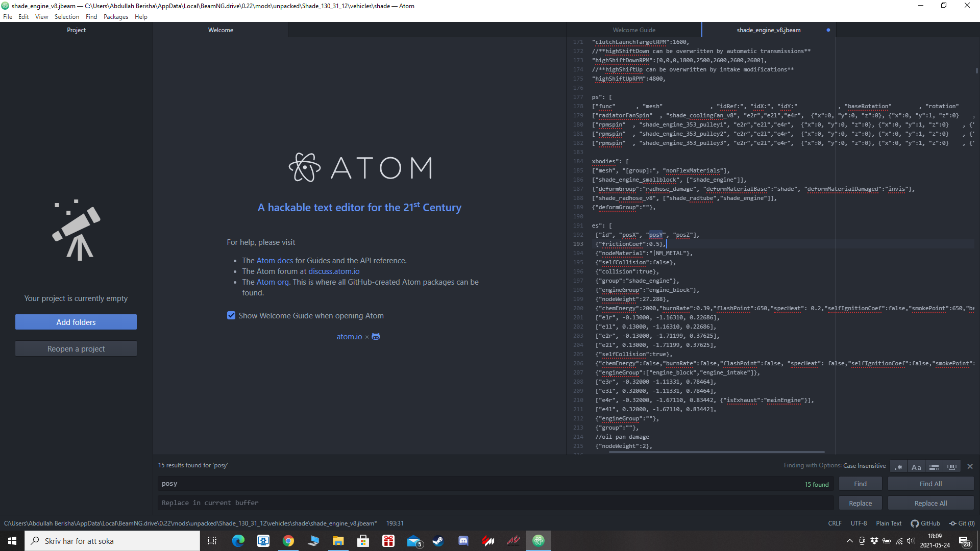
Task: Click the Find button
Action: [861, 484]
